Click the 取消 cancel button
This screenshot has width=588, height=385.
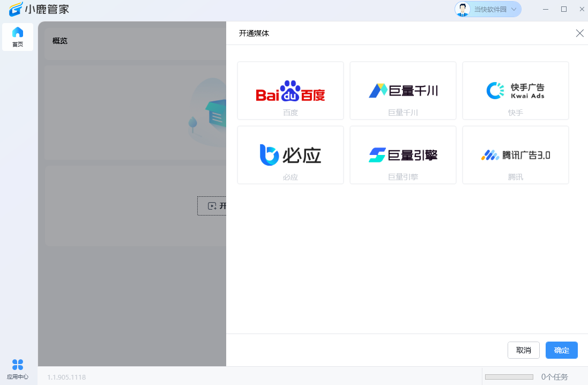(524, 350)
